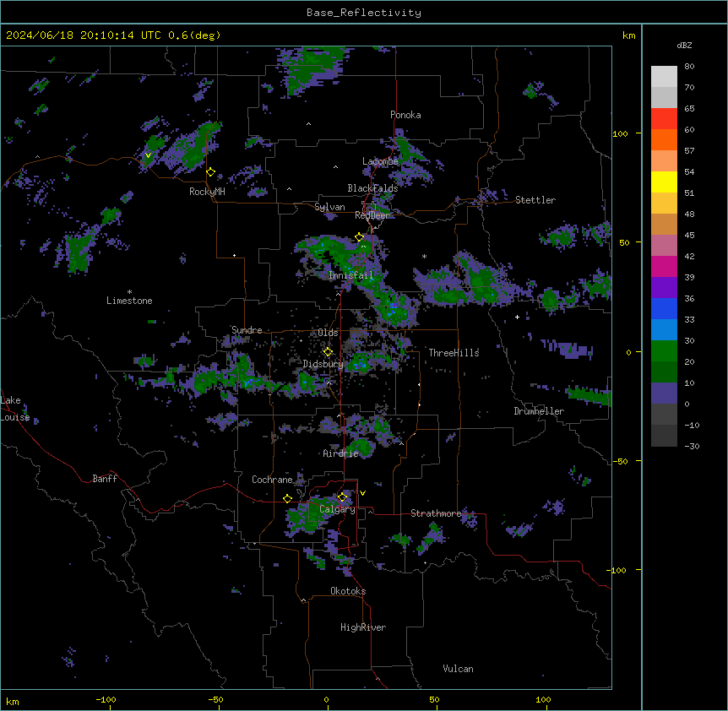The image size is (728, 711).
Task: Click the Cochrane town label
Action: click(272, 480)
